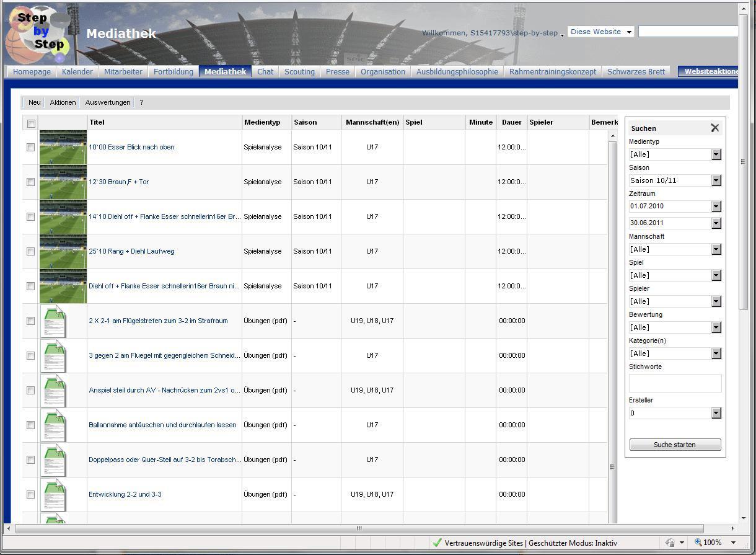Screen dimensions: 756x555
Task: Click the zoom magnifier icon in status bar
Action: coord(698,543)
